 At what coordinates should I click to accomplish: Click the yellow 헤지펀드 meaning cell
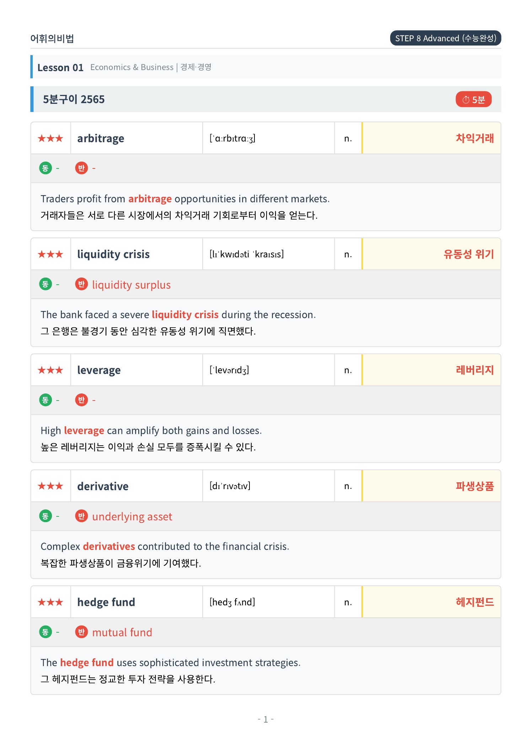point(431,602)
